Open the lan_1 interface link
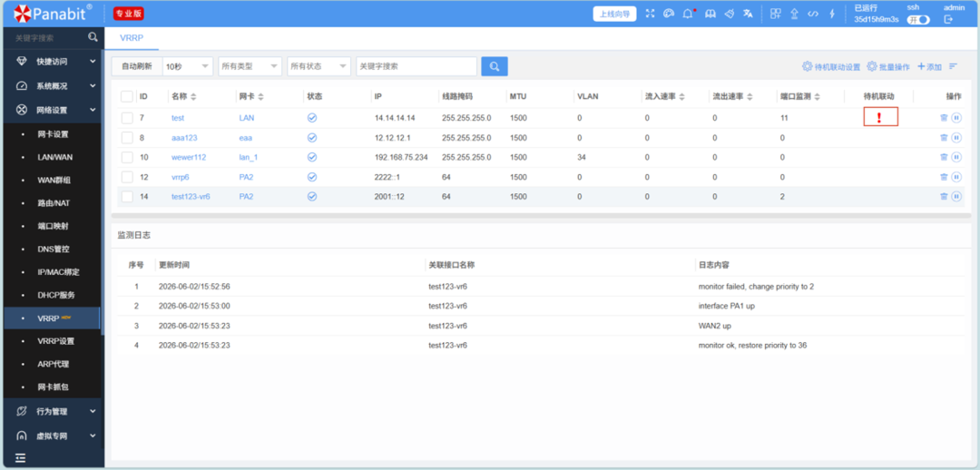 pyautogui.click(x=248, y=157)
